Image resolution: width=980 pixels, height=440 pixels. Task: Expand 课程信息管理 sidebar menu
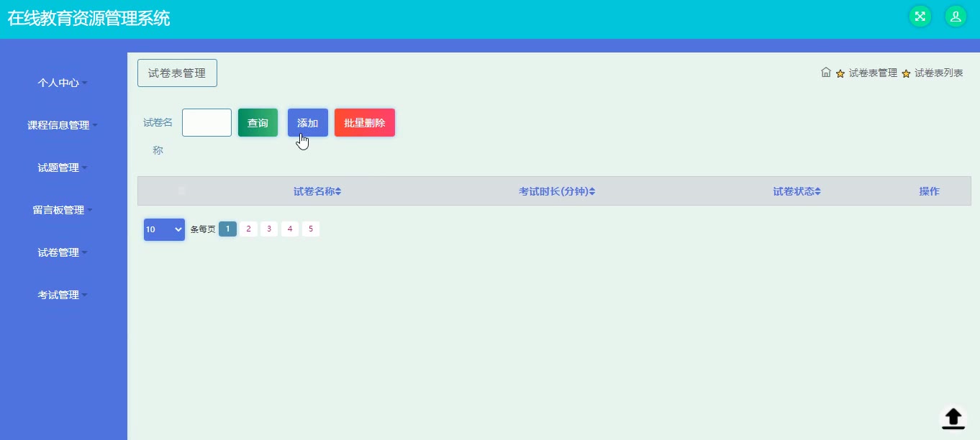coord(63,125)
